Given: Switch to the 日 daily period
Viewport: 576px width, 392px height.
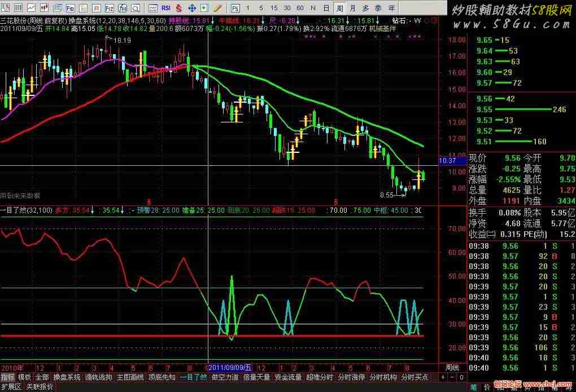Looking at the screenshot, I should pyautogui.click(x=326, y=8).
